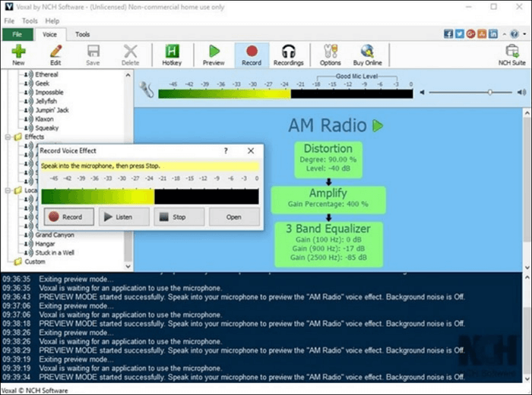
Task: Select the Jellyfish voice
Action: click(46, 101)
